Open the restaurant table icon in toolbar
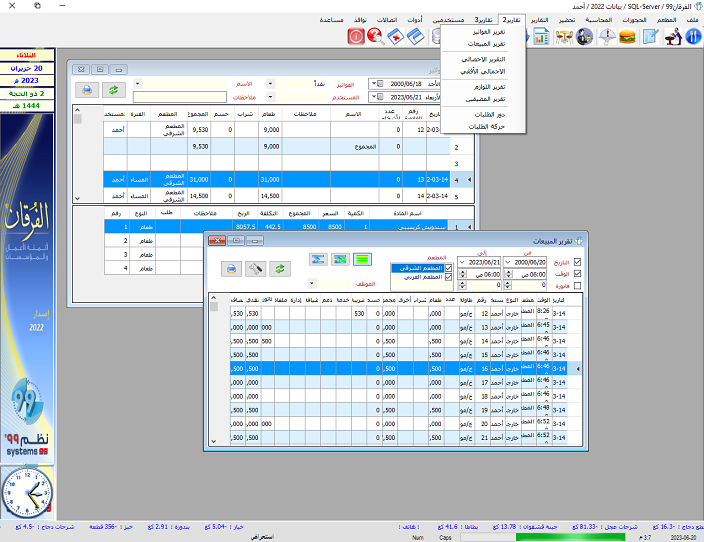The width and height of the screenshot is (704, 542). 564,37
